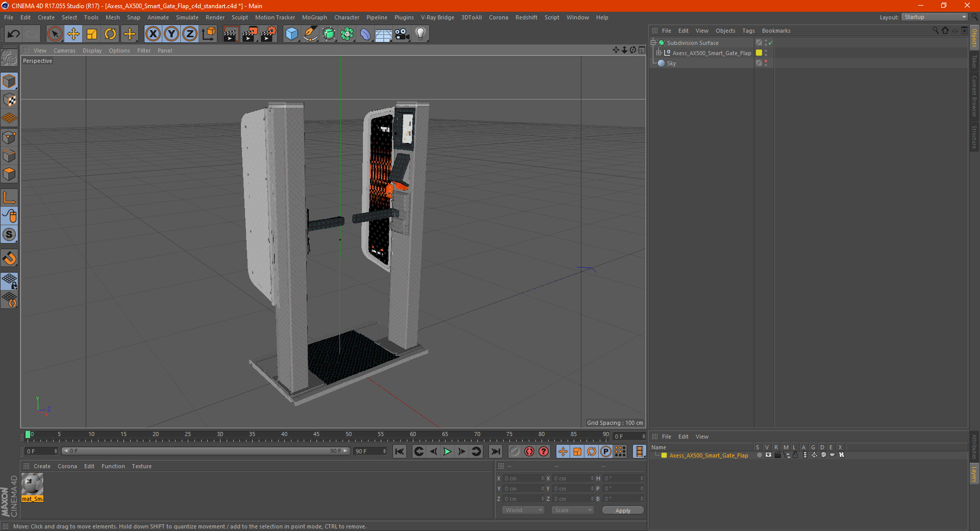Switch to Texture mode checkered cube
Image resolution: width=980 pixels, height=531 pixels.
(x=9, y=100)
